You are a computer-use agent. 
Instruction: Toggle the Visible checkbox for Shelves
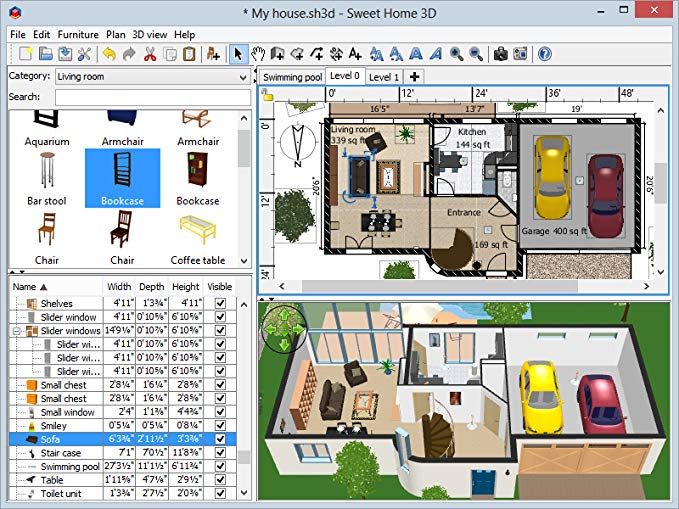coord(220,303)
